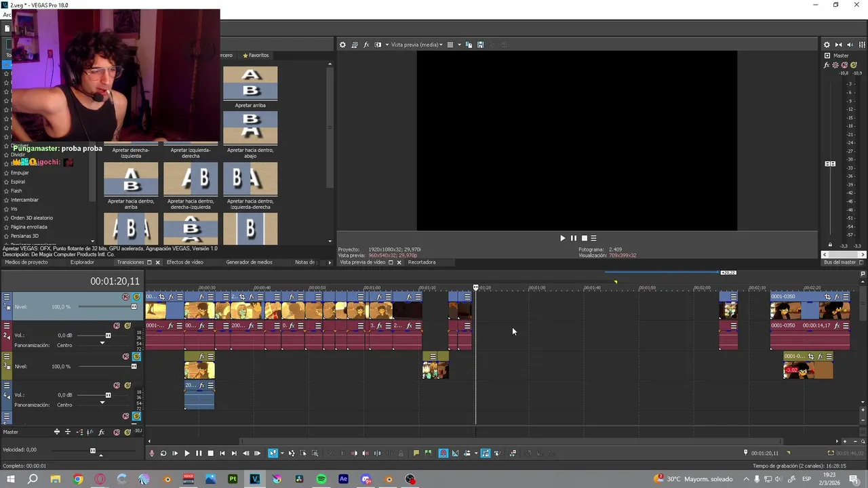Open Master bus FX button

point(827,65)
